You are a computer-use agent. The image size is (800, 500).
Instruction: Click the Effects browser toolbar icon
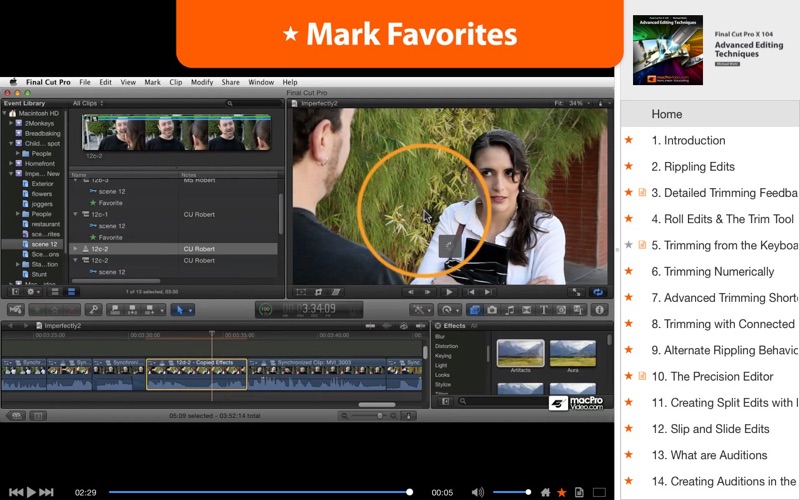click(x=474, y=310)
